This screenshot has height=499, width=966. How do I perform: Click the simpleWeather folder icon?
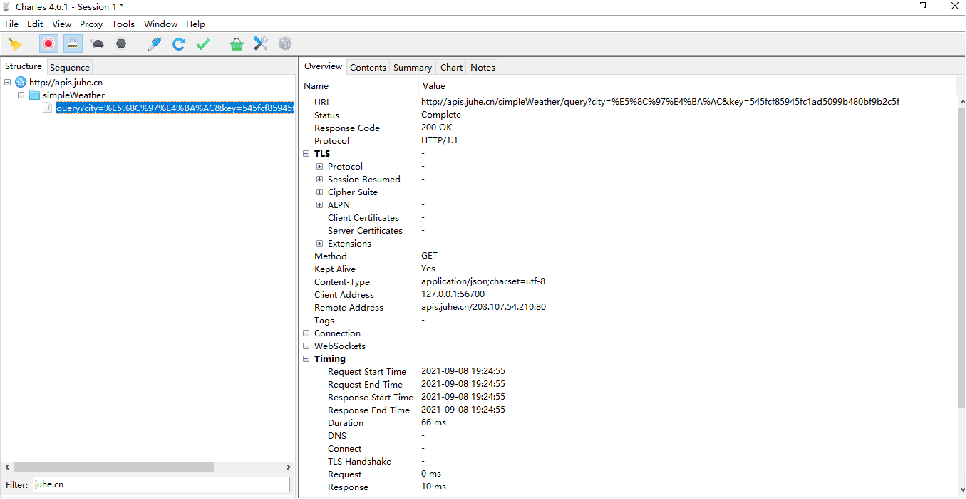(x=34, y=95)
